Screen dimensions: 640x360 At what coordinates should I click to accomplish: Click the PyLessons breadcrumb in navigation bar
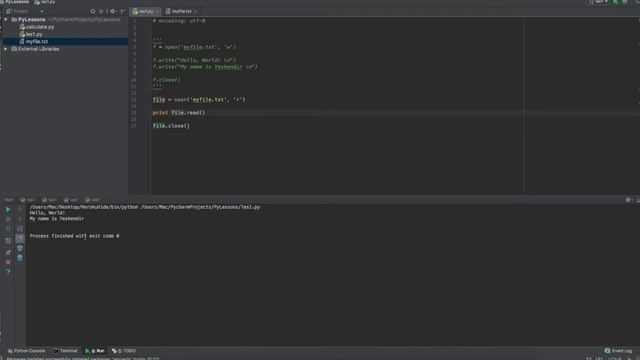(16, 2)
